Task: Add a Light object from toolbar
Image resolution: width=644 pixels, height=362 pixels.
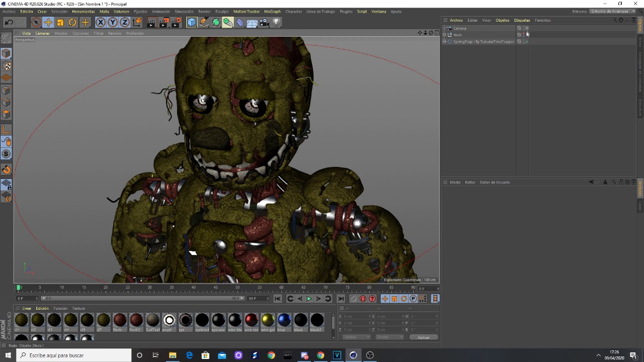Action: 276,22
